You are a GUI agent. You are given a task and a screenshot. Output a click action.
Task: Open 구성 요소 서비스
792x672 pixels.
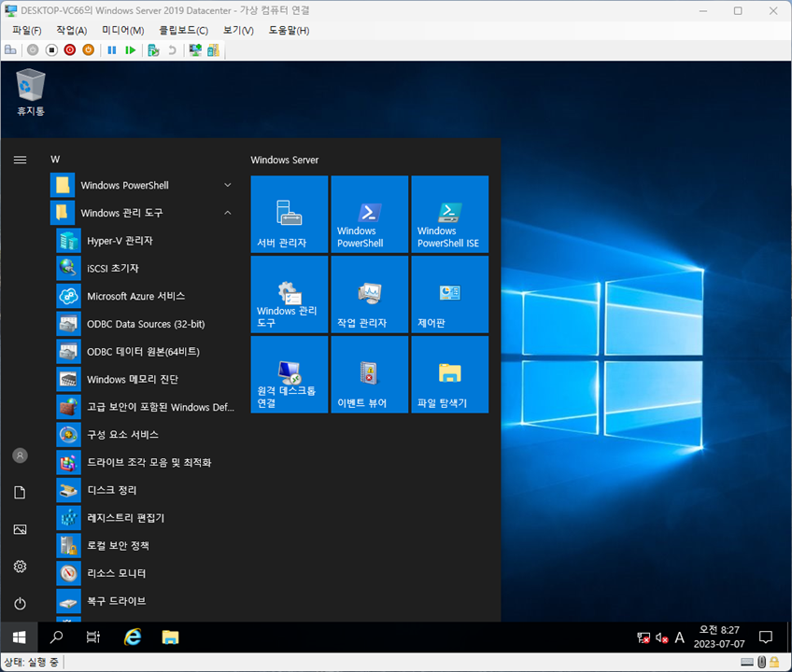pos(146,435)
